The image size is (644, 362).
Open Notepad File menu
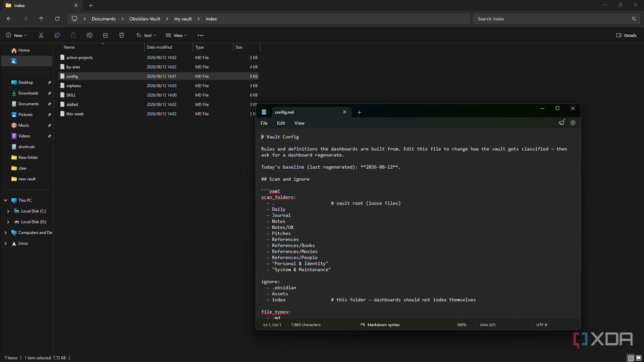264,123
